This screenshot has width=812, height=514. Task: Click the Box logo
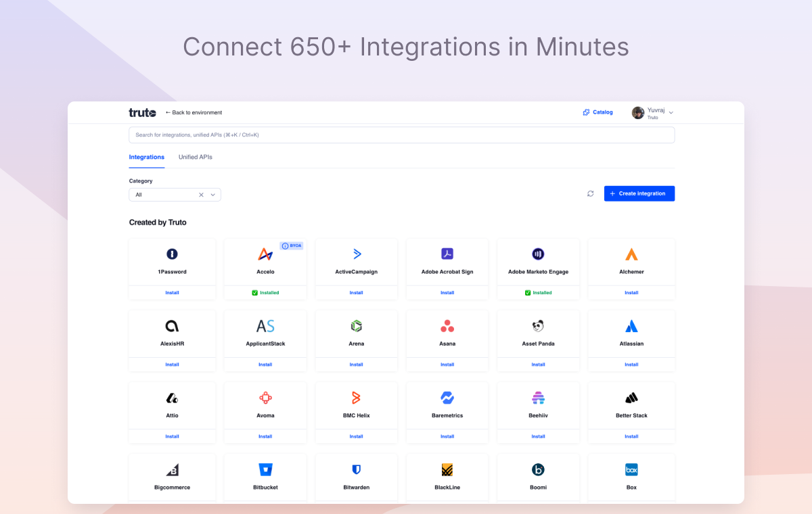pyautogui.click(x=631, y=469)
